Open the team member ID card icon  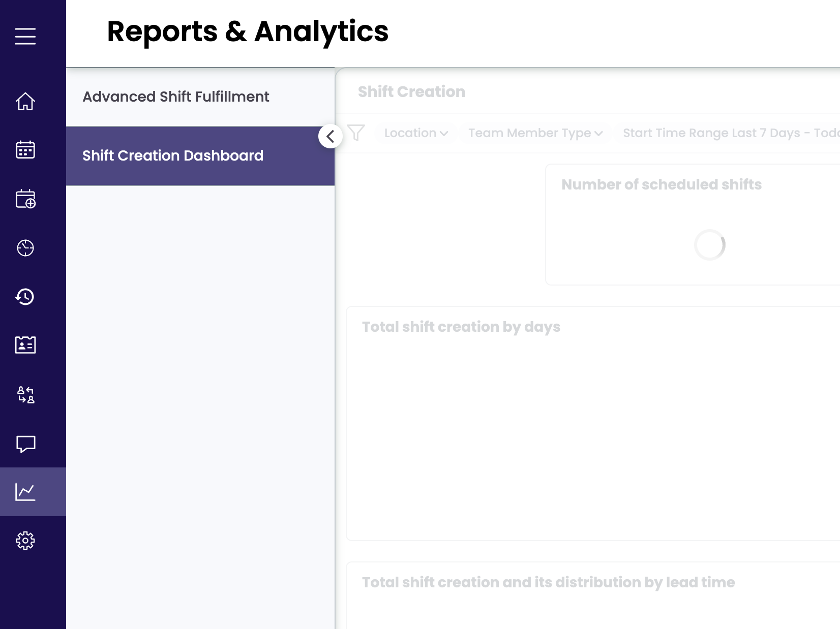pos(25,345)
